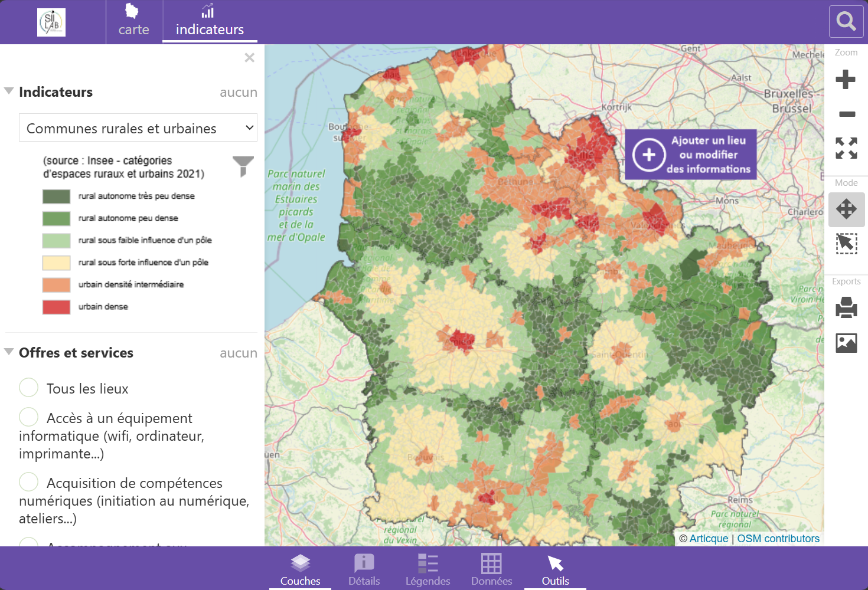Viewport: 868px width, 590px height.
Task: Click the filter funnel icon
Action: 243,166
